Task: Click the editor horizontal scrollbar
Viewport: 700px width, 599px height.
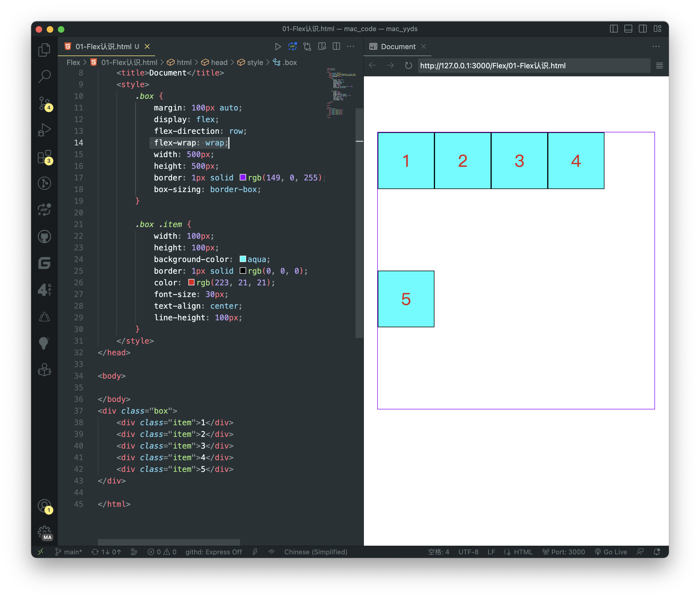Action: [x=169, y=542]
